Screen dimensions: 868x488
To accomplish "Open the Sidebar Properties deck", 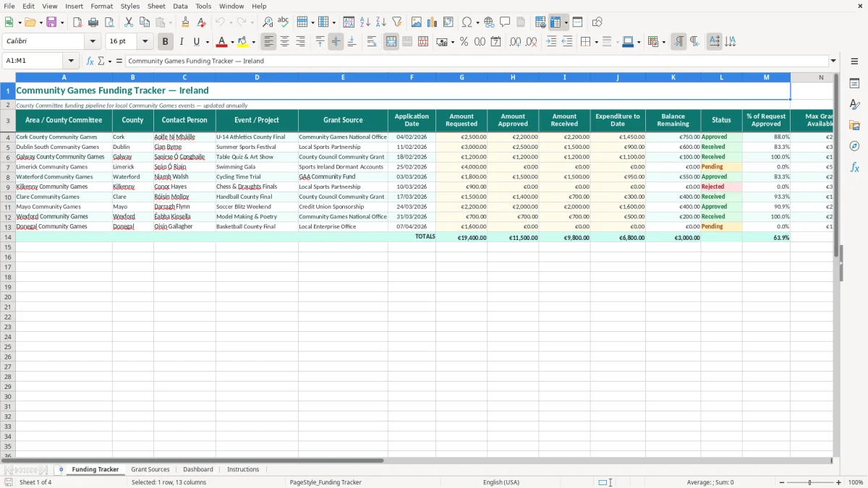I will 854,84.
